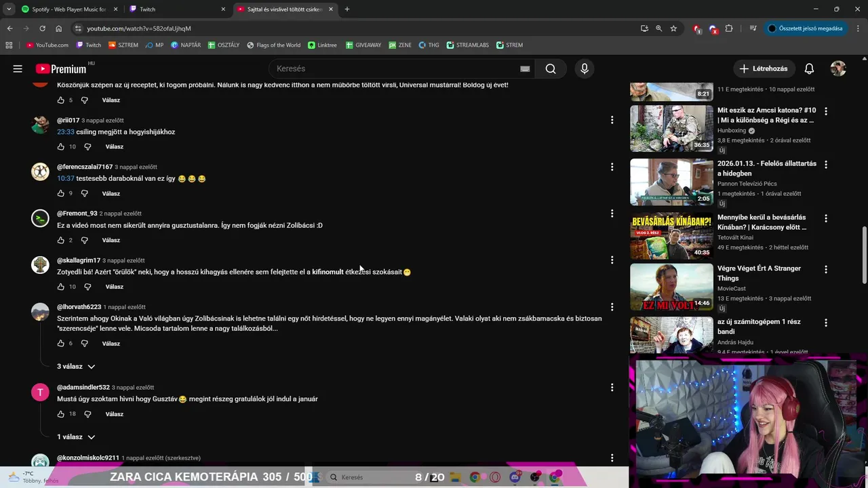Open GIVEAWAY bookmark

click(363, 45)
